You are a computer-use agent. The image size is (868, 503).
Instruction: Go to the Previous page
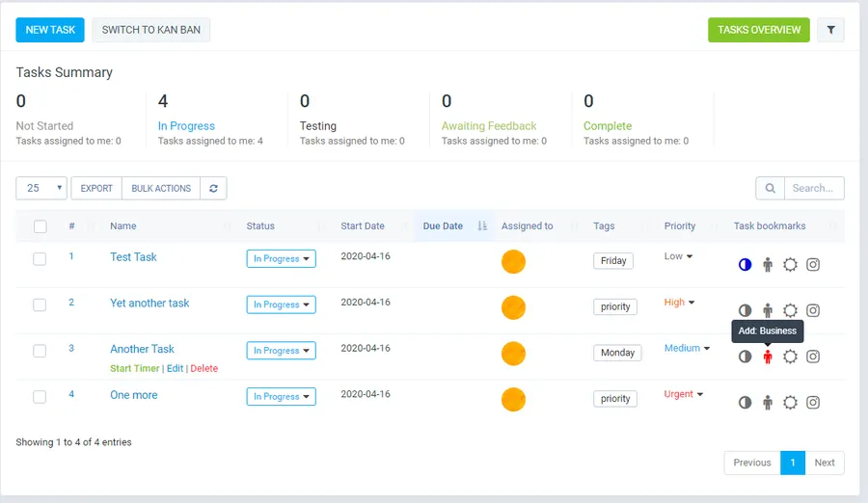click(x=752, y=463)
